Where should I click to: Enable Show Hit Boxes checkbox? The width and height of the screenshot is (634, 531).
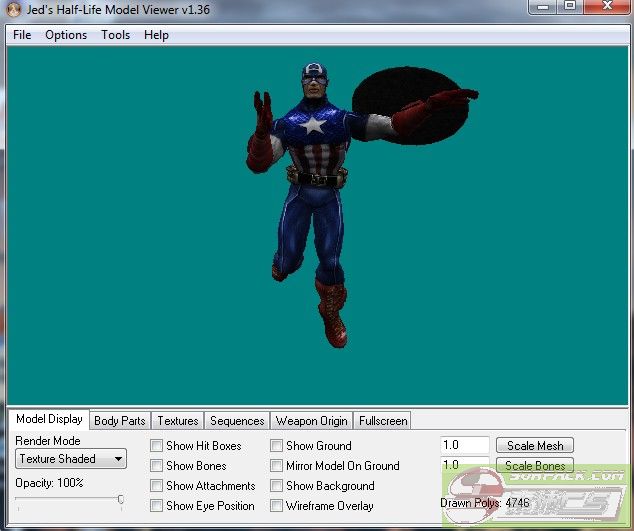157,446
